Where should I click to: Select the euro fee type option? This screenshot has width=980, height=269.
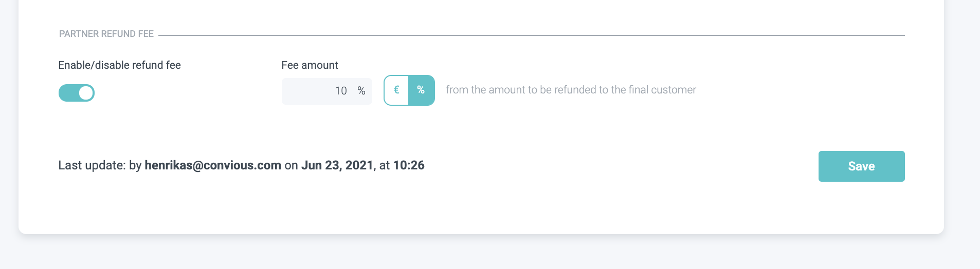(x=396, y=90)
